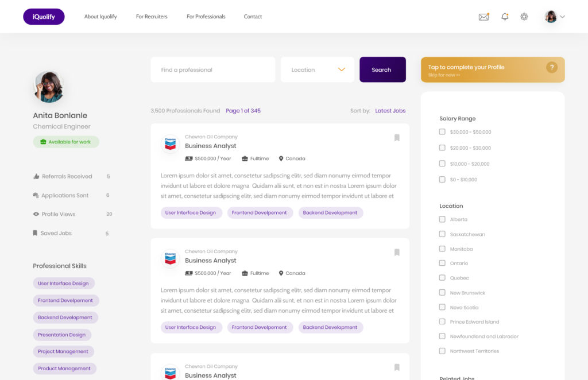Check the $30,000 - $50,000 salary range
Screen dimensions: 588x380
click(x=442, y=132)
